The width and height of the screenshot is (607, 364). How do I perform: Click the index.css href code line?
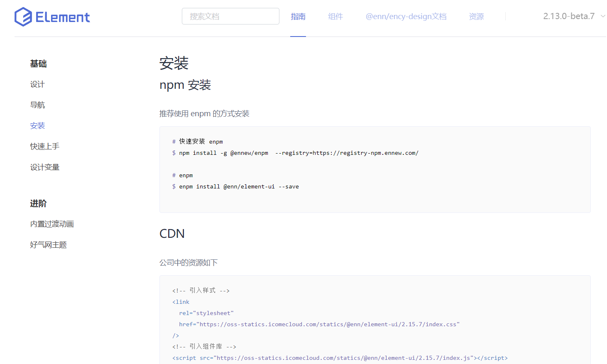pos(319,324)
